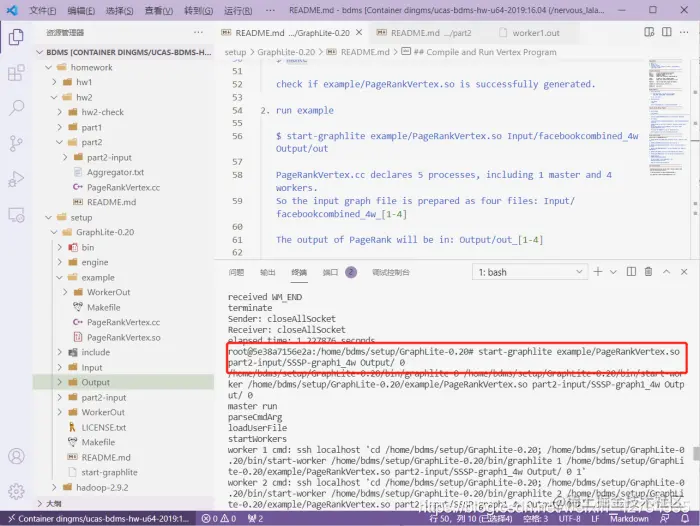The width and height of the screenshot is (700, 526).
Task: Open Aggregator.txt in the explorer
Action: coord(124,172)
